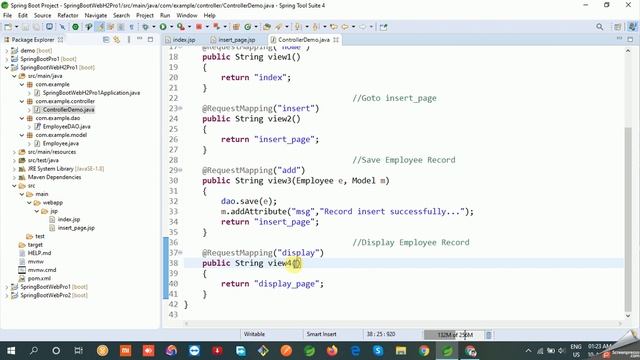Click the Writable status field
The height and width of the screenshot is (360, 640).
coord(254,334)
